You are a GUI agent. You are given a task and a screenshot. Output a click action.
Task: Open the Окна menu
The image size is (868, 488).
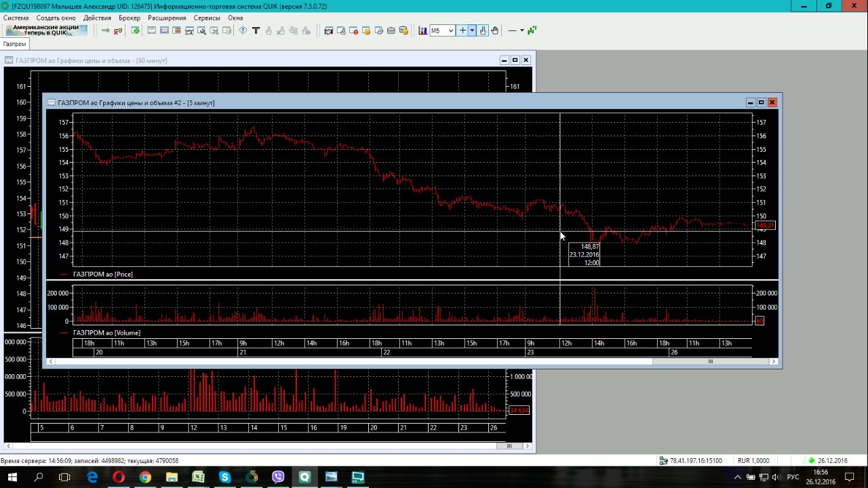(x=235, y=18)
